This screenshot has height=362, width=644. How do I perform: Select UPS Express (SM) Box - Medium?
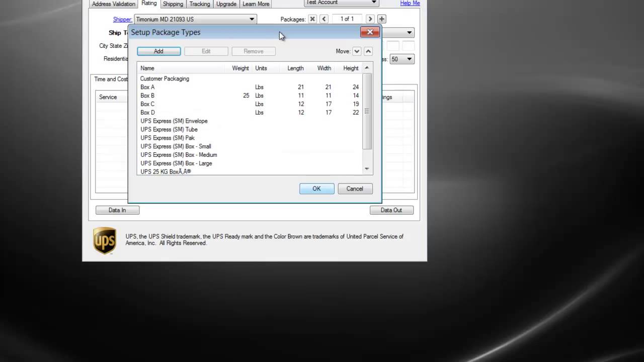pyautogui.click(x=250, y=155)
